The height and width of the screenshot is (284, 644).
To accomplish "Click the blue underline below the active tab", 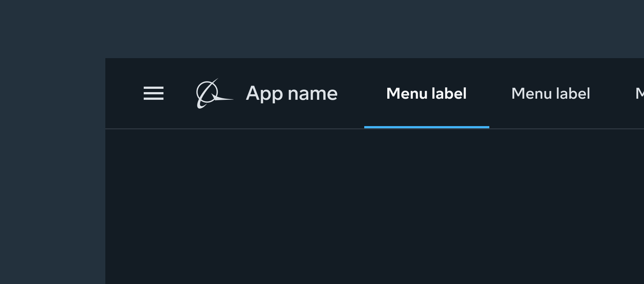I will (x=426, y=127).
